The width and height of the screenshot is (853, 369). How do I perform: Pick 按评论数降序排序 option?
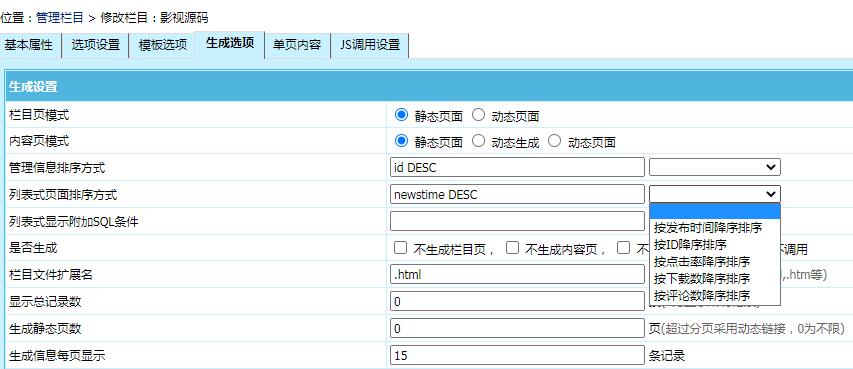pos(715,296)
